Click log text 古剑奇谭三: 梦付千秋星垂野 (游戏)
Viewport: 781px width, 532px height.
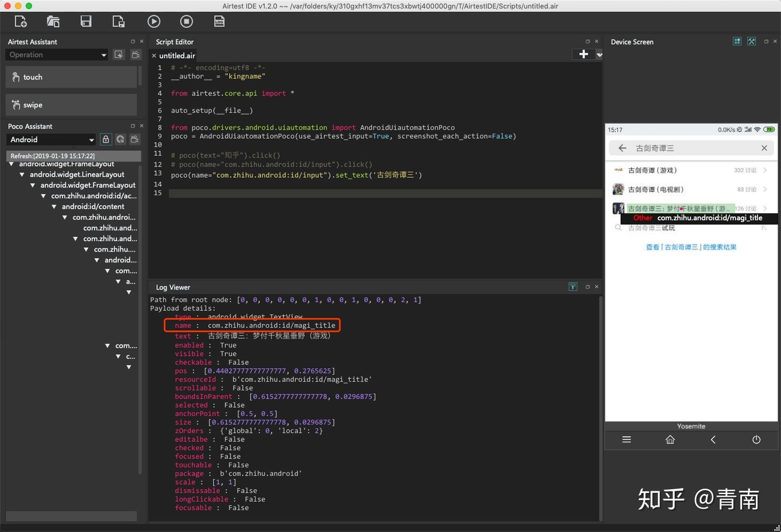pyautogui.click(x=269, y=336)
